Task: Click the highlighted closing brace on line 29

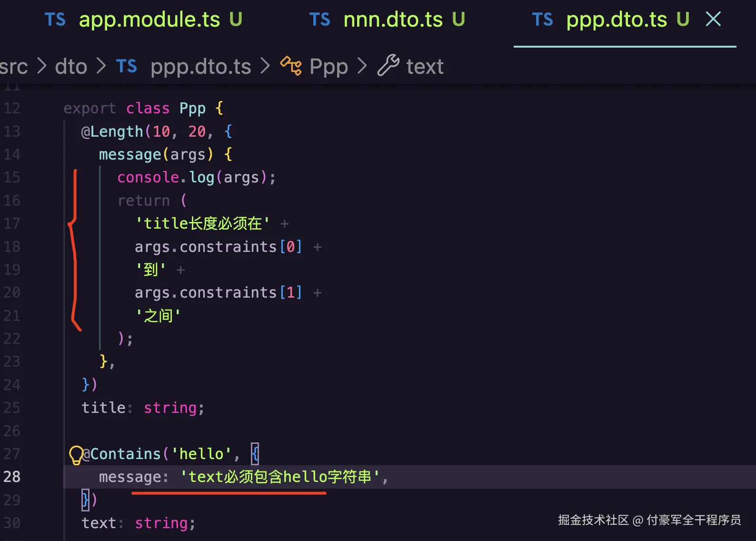Action: [85, 500]
